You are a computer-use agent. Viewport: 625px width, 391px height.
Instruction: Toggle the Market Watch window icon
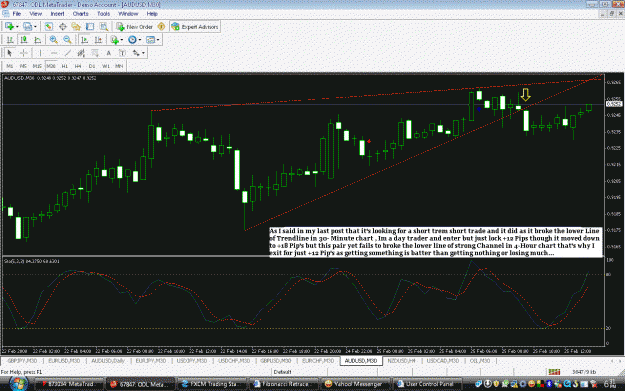pyautogui.click(x=49, y=27)
